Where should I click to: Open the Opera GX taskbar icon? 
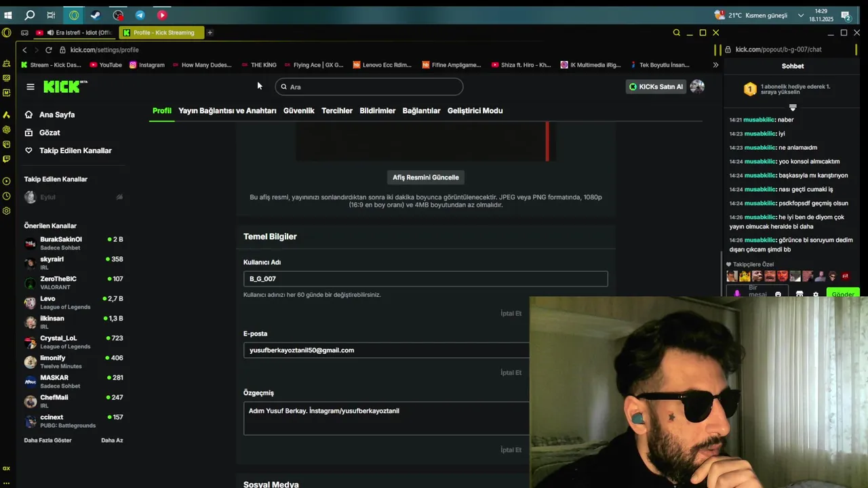[x=74, y=15]
